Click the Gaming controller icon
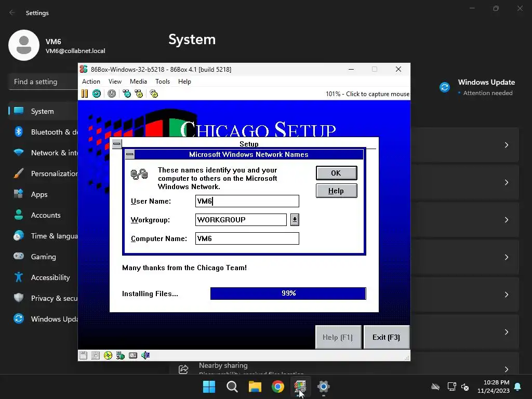Viewport: 532px width, 399px height. (19, 256)
